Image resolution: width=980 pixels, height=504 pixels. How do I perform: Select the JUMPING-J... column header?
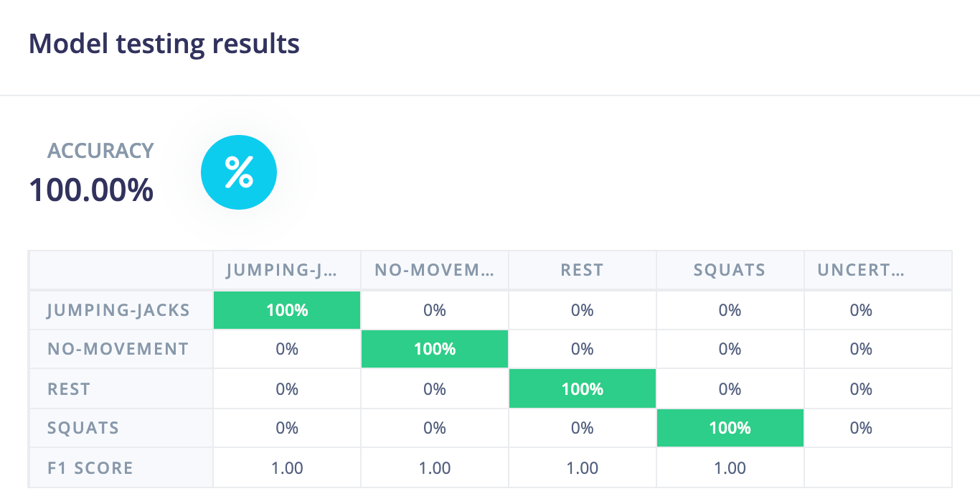pos(286,271)
